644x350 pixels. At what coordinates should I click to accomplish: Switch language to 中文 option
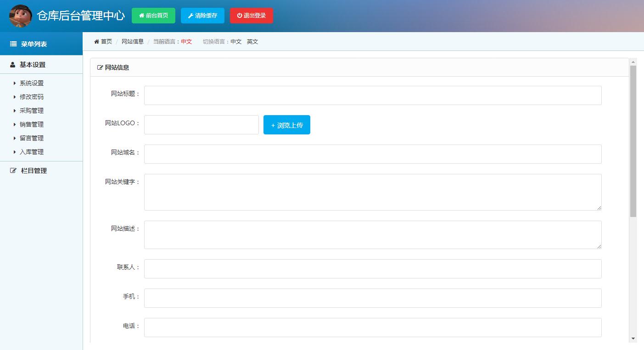pyautogui.click(x=236, y=42)
